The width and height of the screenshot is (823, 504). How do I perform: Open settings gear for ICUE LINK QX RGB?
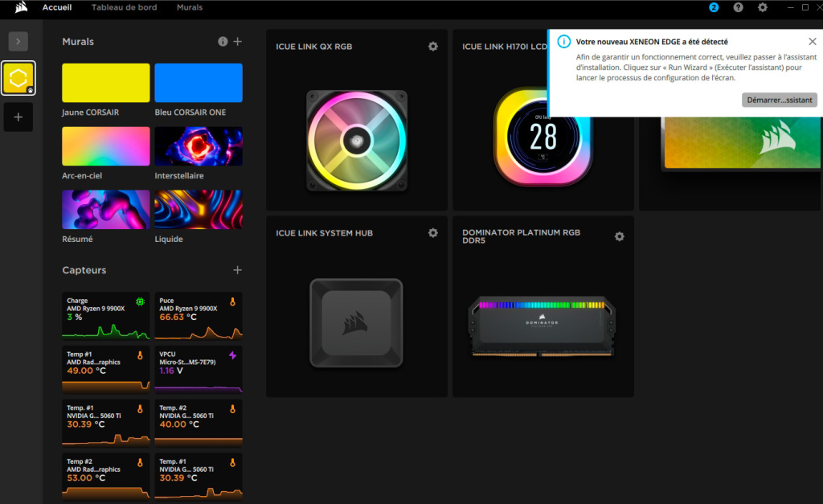coord(433,47)
